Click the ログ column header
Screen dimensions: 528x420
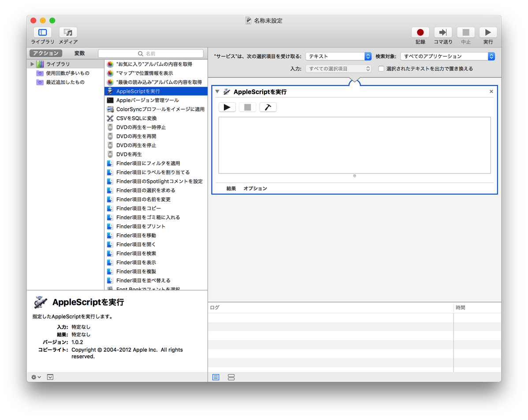[x=331, y=308]
